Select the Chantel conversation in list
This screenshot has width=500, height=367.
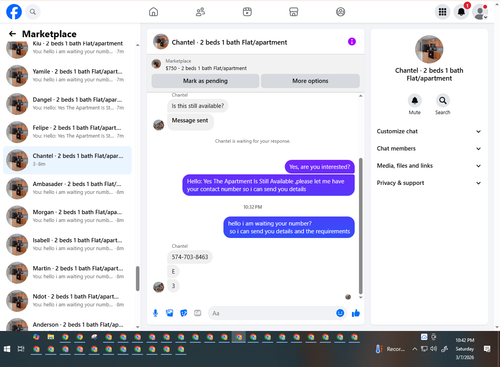coord(67,160)
